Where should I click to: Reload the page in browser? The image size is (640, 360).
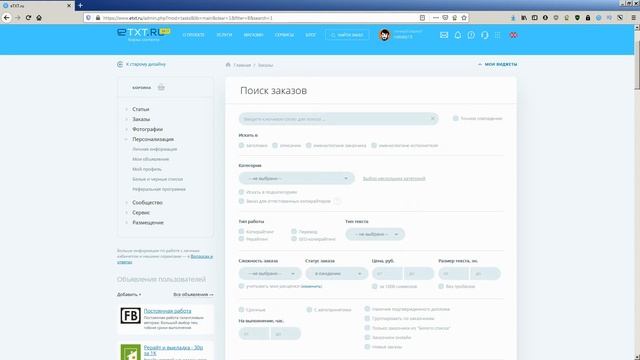28,18
